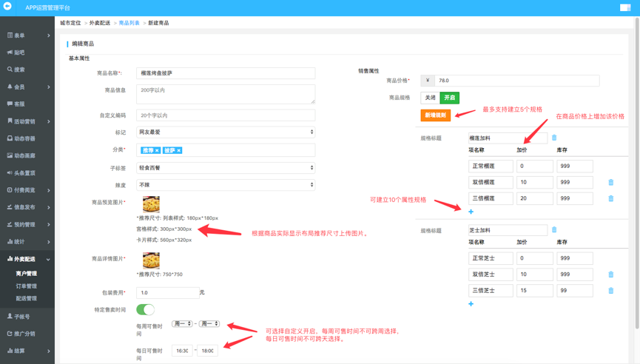Viewport: 640px width, 364px height.
Task: Add new option under 芝士加料 group
Action: tap(471, 303)
